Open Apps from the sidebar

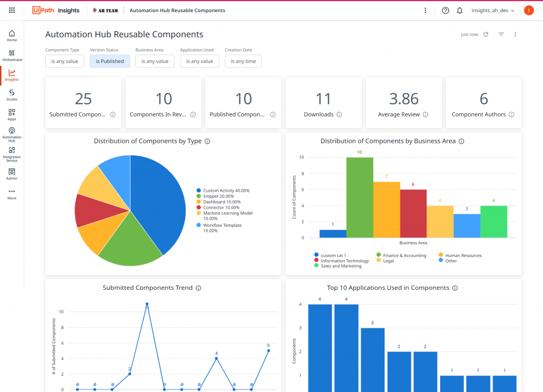(x=12, y=114)
